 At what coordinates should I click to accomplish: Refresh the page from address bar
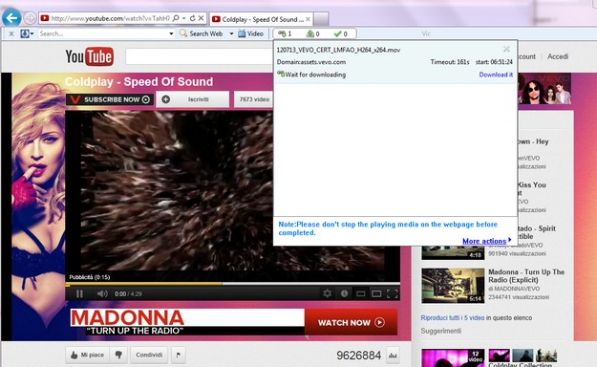tap(193, 18)
